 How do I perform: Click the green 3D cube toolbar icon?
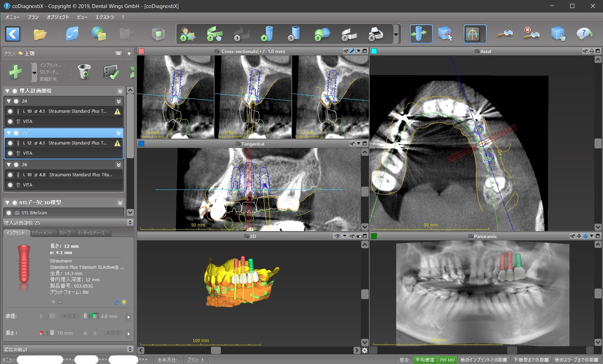(x=158, y=34)
